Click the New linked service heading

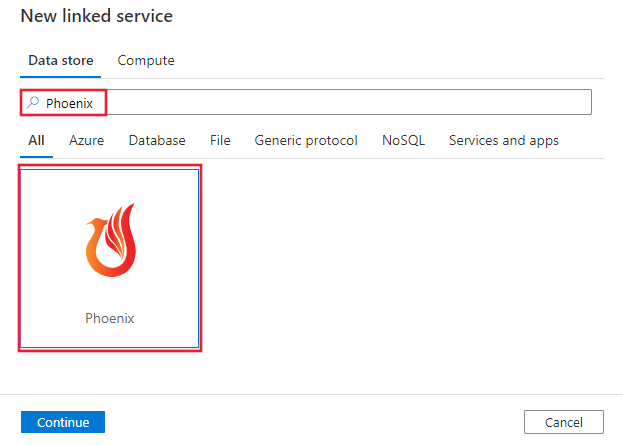pyautogui.click(x=97, y=16)
